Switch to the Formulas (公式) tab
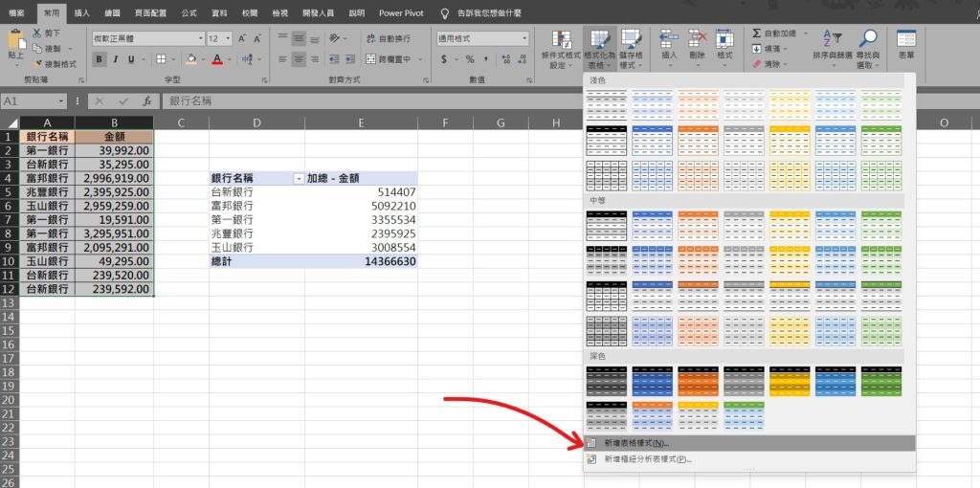 [190, 12]
